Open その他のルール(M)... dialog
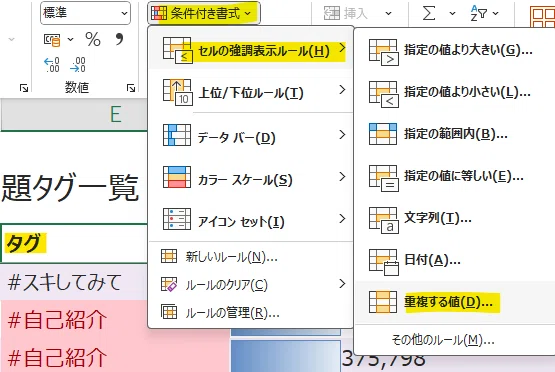The width and height of the screenshot is (555, 372). pos(454,340)
